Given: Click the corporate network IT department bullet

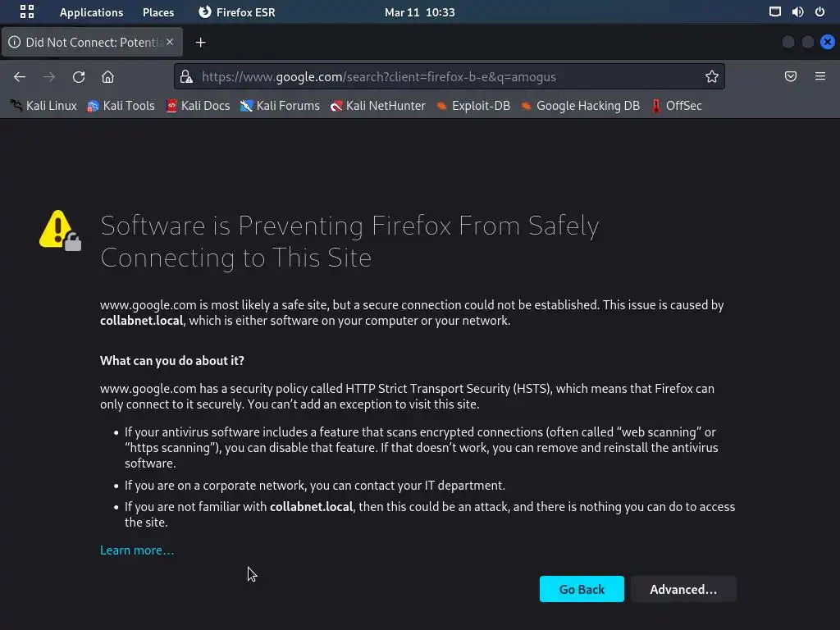Looking at the screenshot, I should 315,486.
